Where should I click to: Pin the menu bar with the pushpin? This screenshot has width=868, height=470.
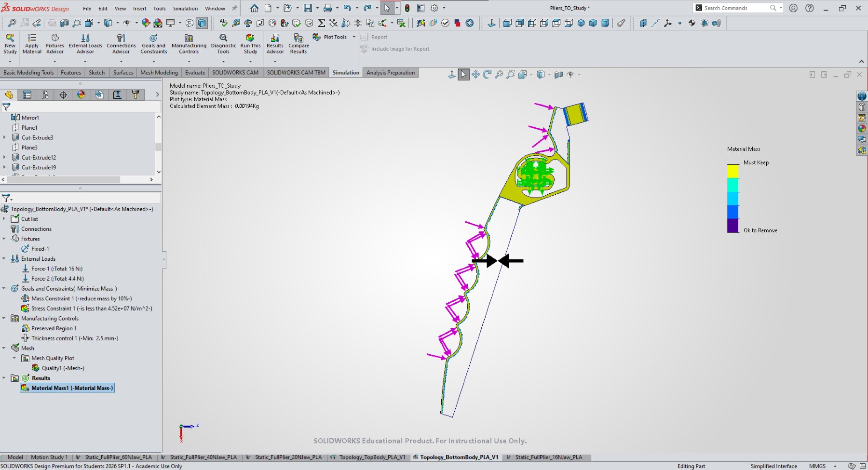(234, 8)
